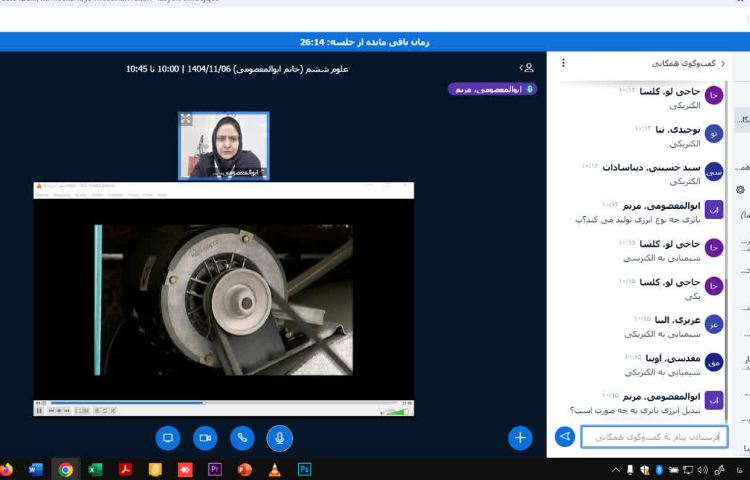Select the name توحیدی، ثنا in chat

(678, 130)
